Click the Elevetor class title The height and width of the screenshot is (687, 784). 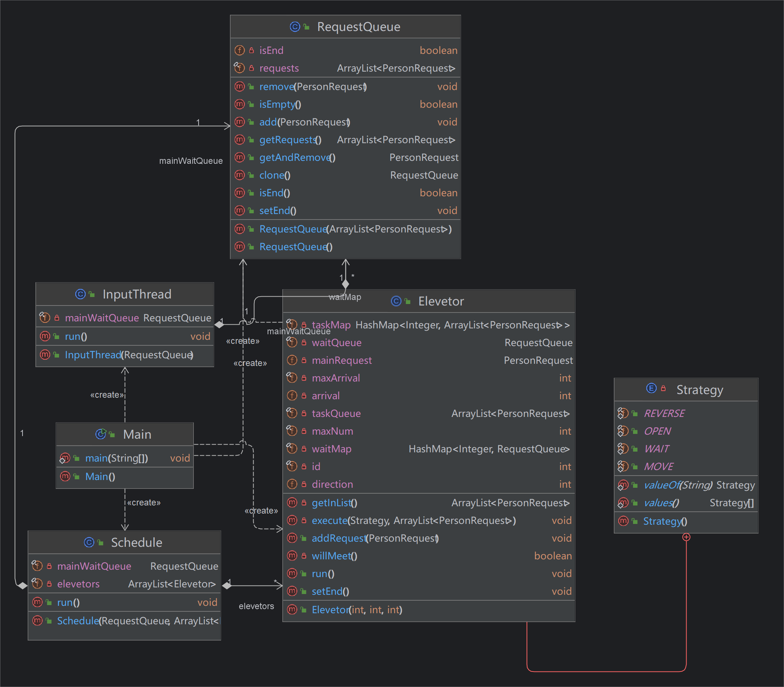pos(441,301)
